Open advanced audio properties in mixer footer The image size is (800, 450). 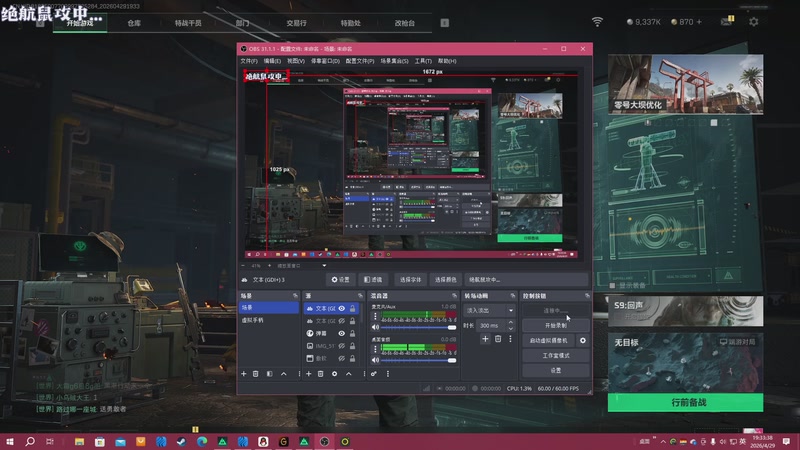tap(374, 374)
